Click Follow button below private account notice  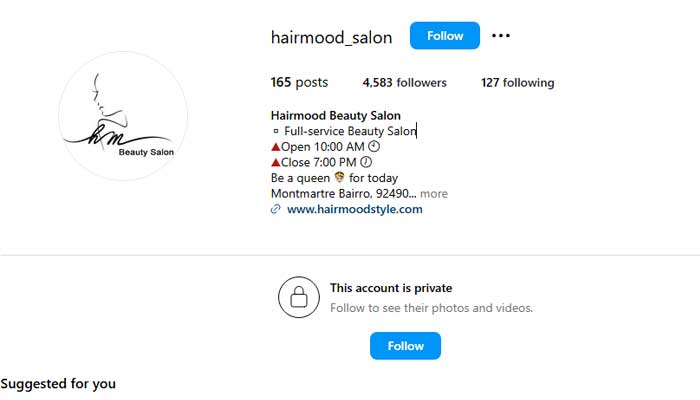click(405, 346)
